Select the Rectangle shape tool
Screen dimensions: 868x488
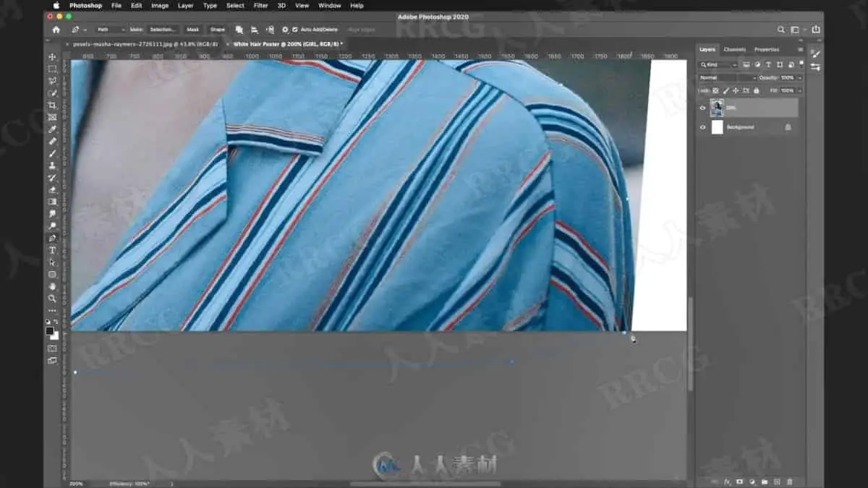[x=52, y=274]
